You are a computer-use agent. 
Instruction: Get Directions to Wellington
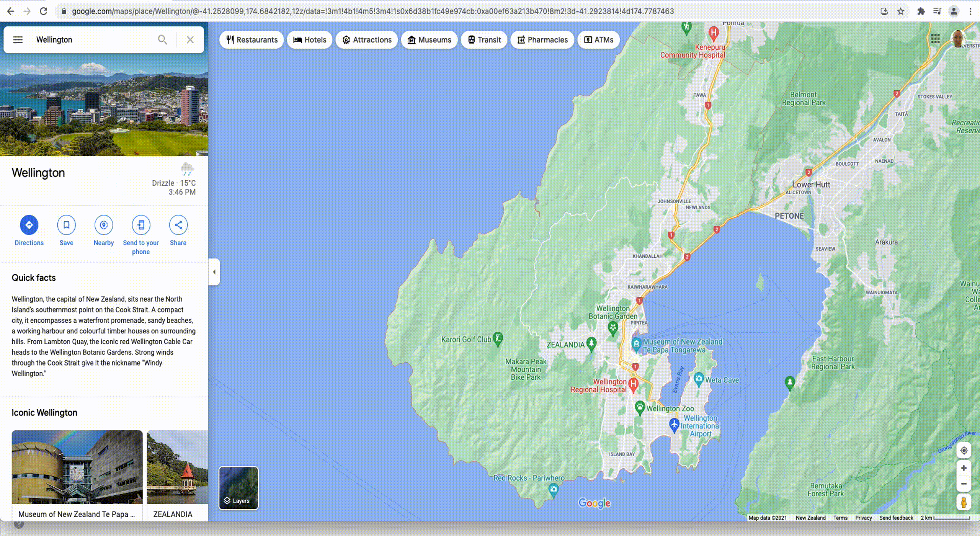(29, 230)
